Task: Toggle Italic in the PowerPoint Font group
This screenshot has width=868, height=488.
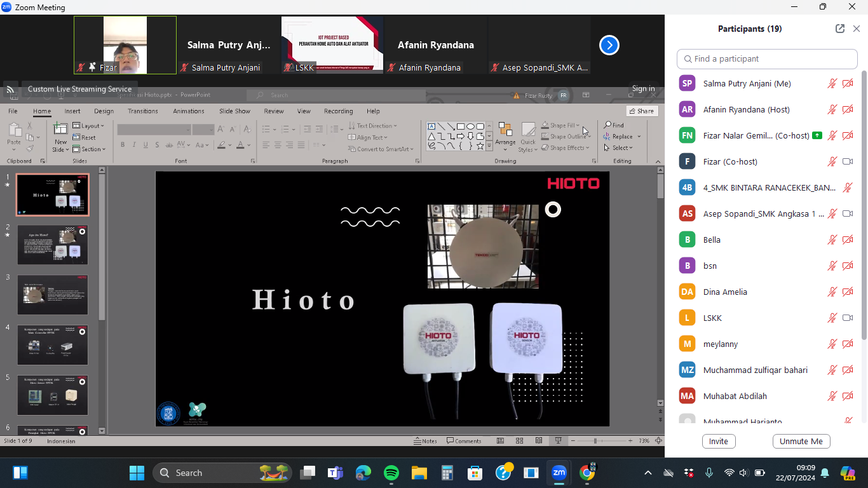Action: [x=134, y=145]
